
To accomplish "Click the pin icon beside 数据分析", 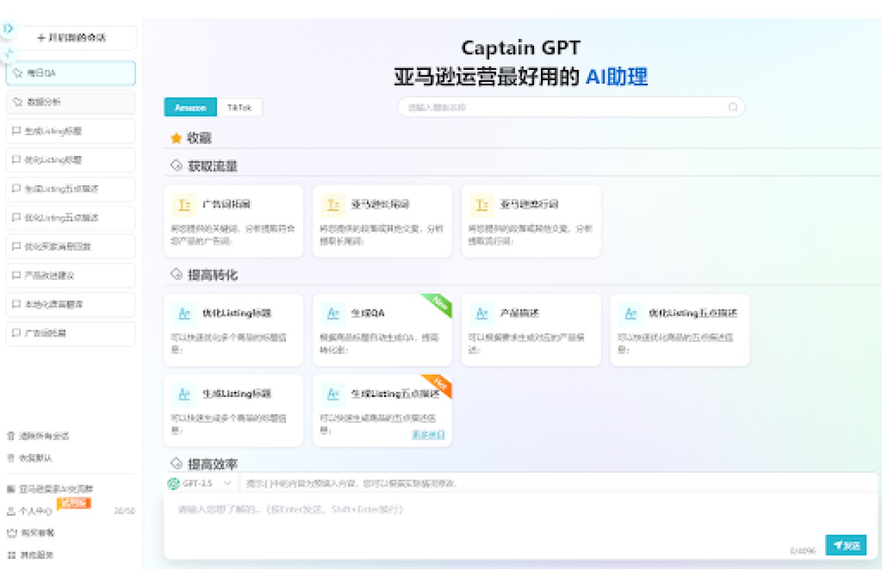I will click(18, 102).
